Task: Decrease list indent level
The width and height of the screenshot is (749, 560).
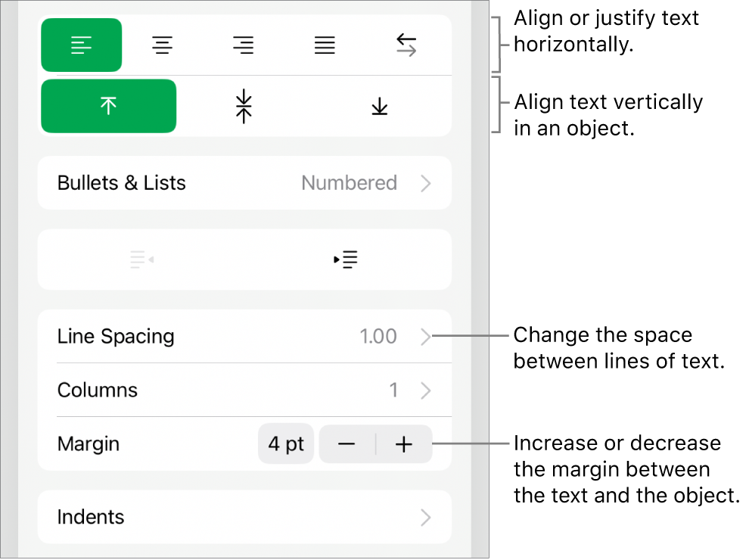Action: [142, 260]
